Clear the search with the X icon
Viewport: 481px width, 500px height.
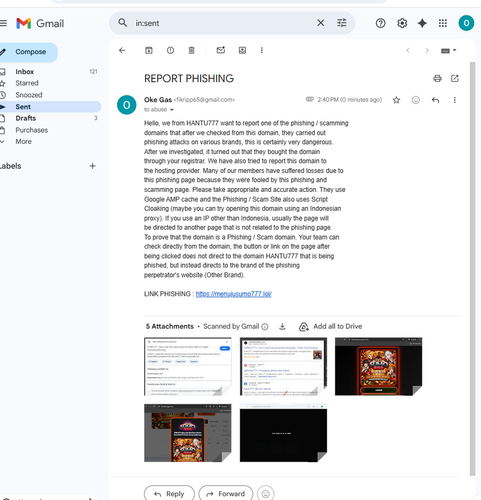pos(320,23)
